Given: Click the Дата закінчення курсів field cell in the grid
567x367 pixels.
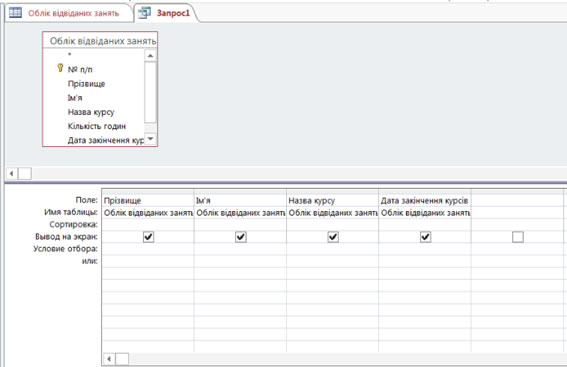Looking at the screenshot, I should point(425,200).
